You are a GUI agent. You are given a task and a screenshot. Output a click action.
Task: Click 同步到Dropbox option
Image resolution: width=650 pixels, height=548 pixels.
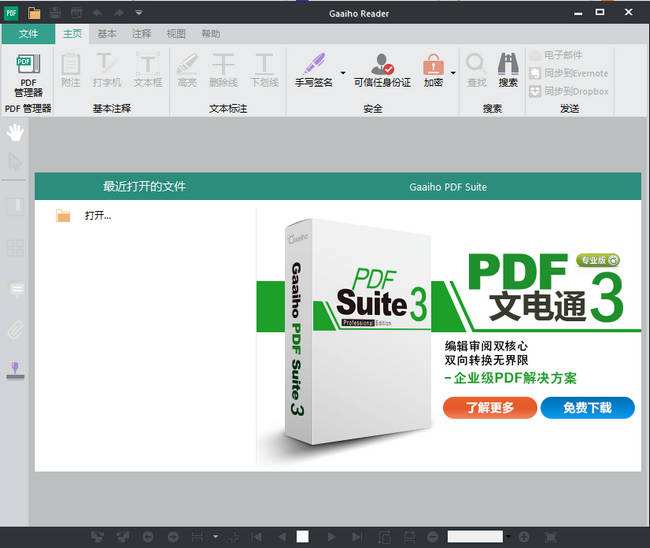(x=569, y=91)
